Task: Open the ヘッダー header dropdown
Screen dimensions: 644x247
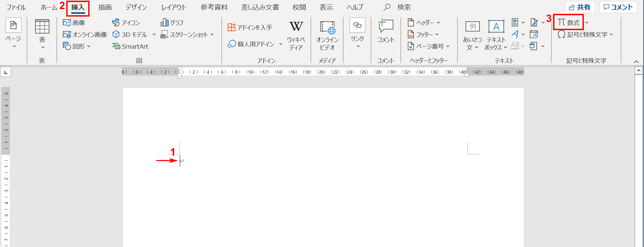Action: (x=424, y=23)
